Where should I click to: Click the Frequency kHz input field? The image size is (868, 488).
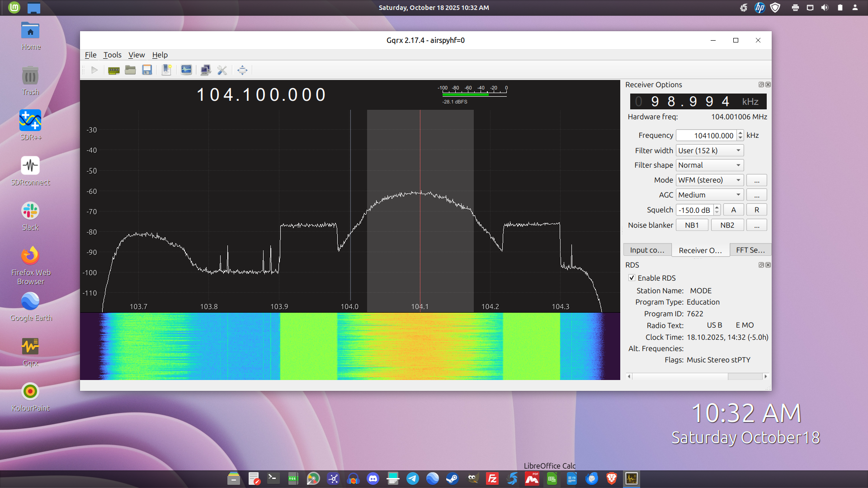(x=706, y=136)
